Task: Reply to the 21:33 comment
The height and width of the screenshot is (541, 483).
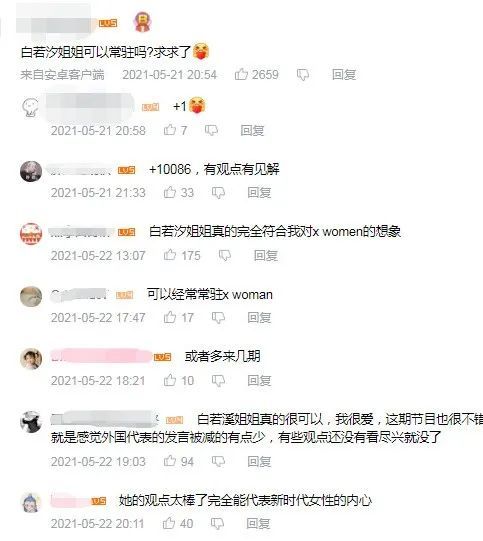Action: [259, 193]
